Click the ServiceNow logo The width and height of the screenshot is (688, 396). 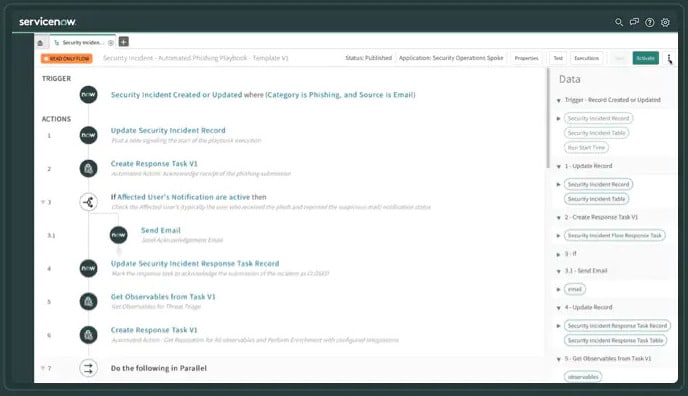(47, 21)
